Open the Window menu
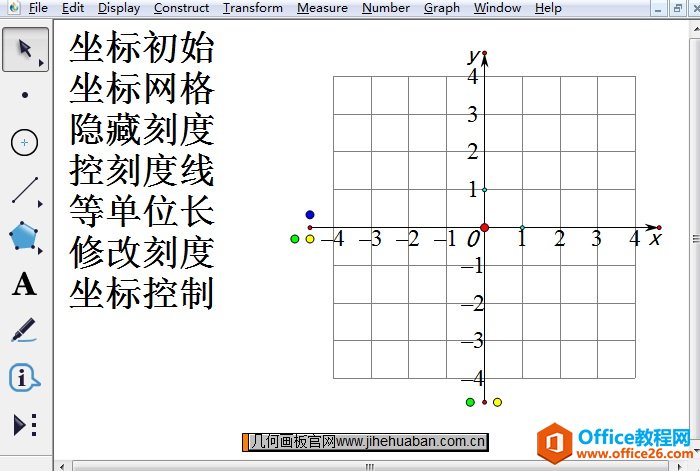The height and width of the screenshot is (471, 700). [497, 8]
